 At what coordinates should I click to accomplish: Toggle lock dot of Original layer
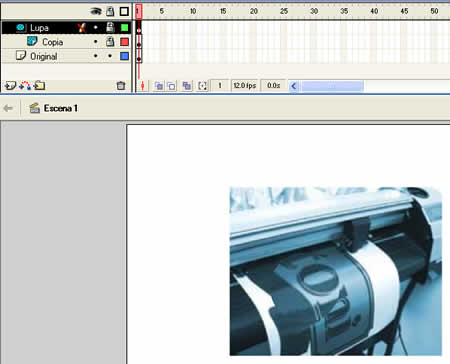pyautogui.click(x=110, y=56)
